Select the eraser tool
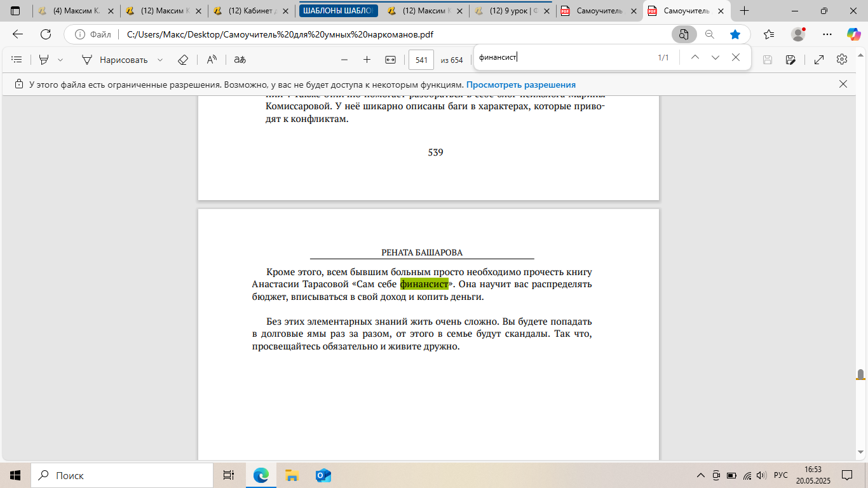 (x=183, y=60)
